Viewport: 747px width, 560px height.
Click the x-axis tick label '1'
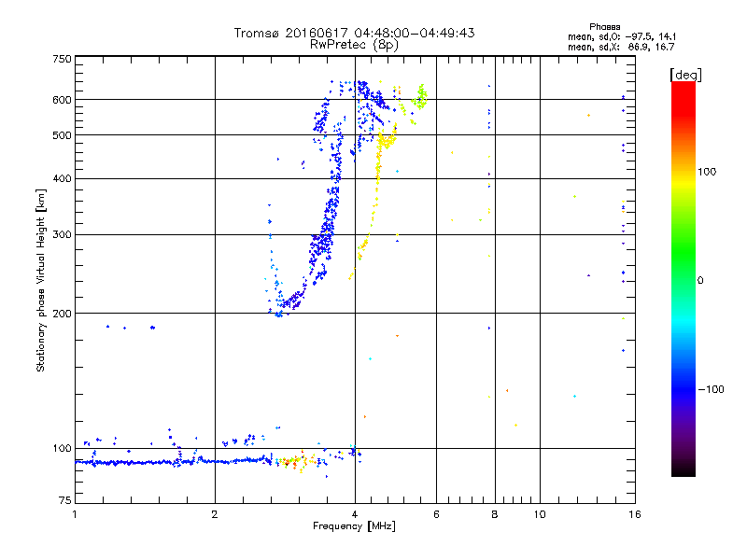pyautogui.click(x=75, y=514)
